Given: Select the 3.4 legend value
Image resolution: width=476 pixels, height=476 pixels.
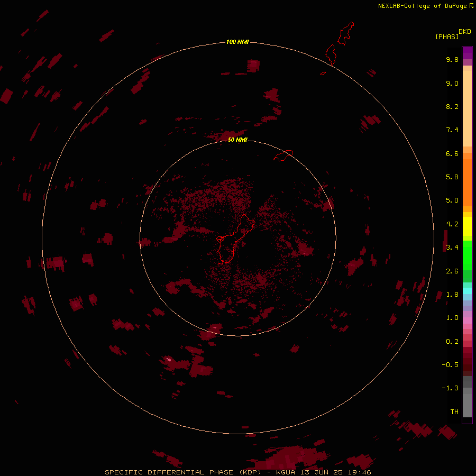Looking at the screenshot, I should pyautogui.click(x=452, y=248).
